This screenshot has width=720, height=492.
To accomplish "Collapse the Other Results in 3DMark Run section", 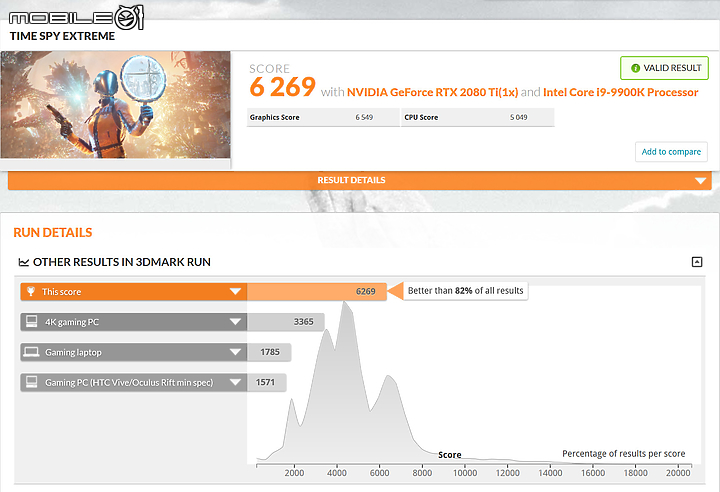I will pyautogui.click(x=697, y=262).
